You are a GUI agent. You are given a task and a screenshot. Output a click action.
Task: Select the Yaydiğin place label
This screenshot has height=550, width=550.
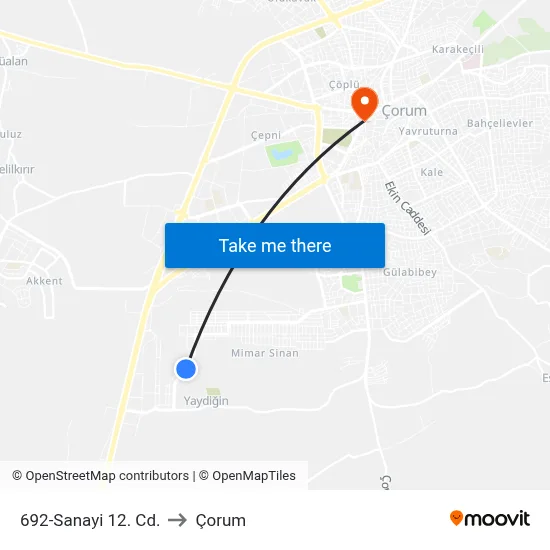[206, 401]
